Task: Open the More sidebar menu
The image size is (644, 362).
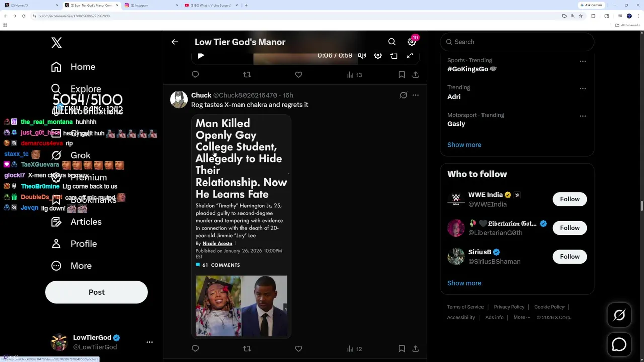Action: (71, 266)
